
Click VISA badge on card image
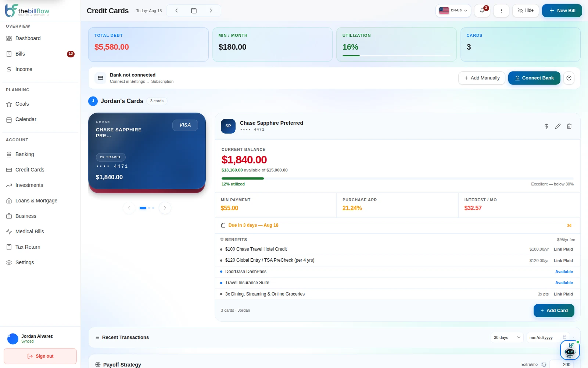(x=185, y=125)
